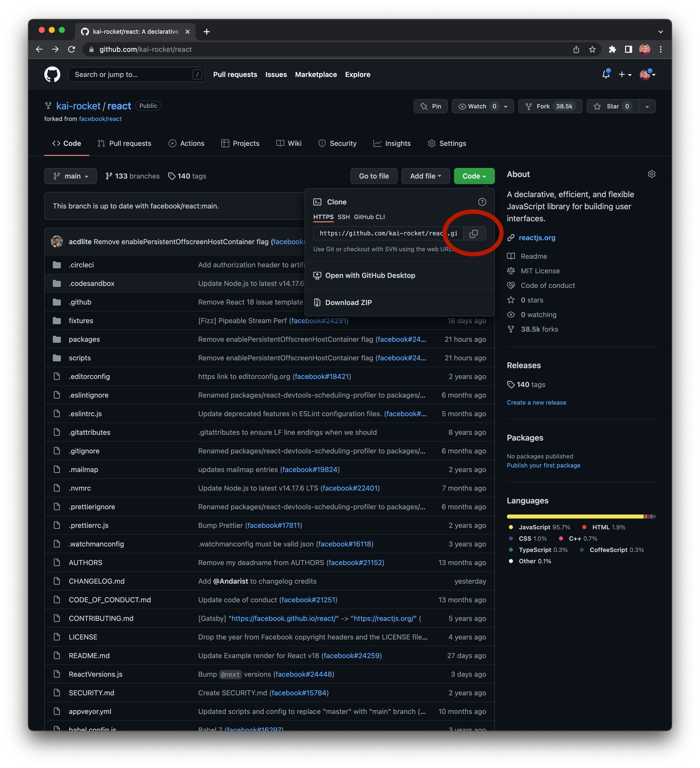
Task: Switch to the Projects tab
Action: tap(240, 144)
